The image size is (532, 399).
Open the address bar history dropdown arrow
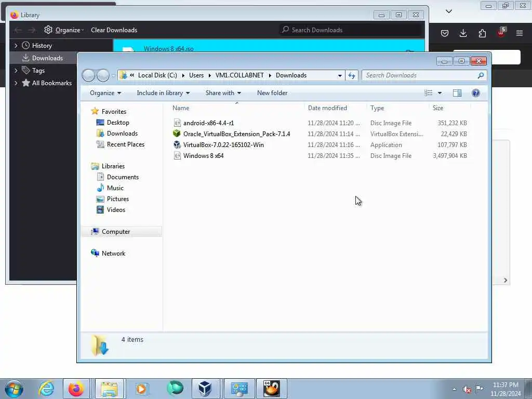pyautogui.click(x=340, y=76)
